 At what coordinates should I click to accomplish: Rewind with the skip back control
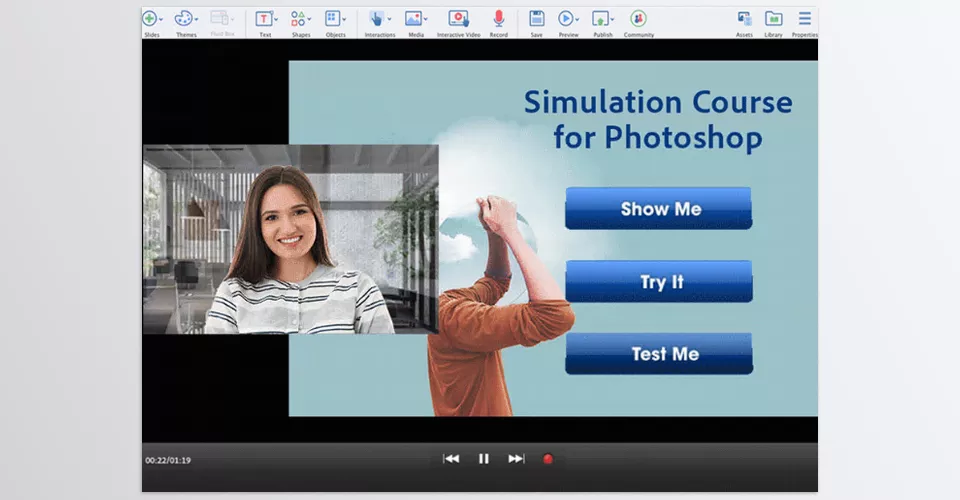451,459
